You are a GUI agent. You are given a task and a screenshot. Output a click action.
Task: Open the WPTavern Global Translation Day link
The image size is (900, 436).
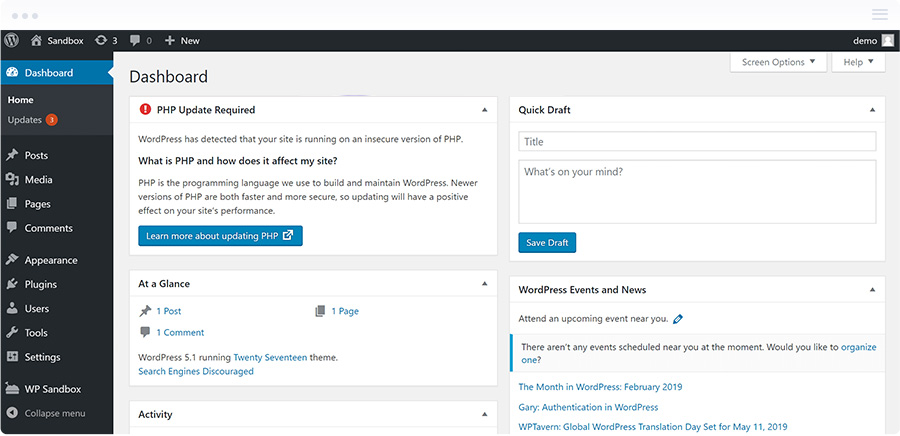point(653,427)
